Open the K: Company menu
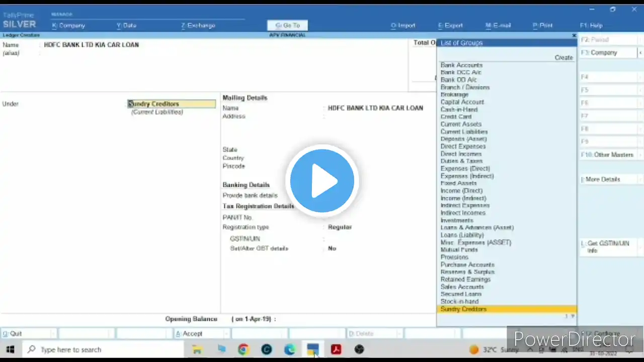 pyautogui.click(x=68, y=25)
